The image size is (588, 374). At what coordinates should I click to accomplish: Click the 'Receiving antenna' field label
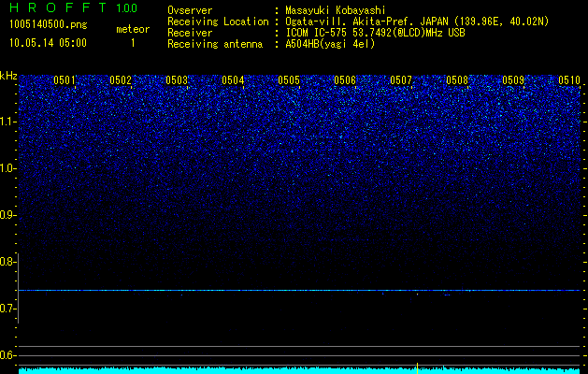click(215, 44)
